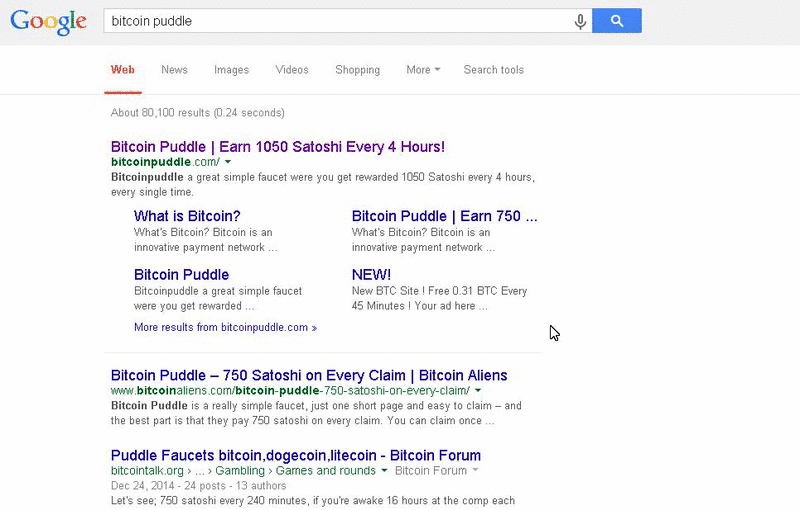Click 'About 80,100 results' stats text

(x=197, y=113)
